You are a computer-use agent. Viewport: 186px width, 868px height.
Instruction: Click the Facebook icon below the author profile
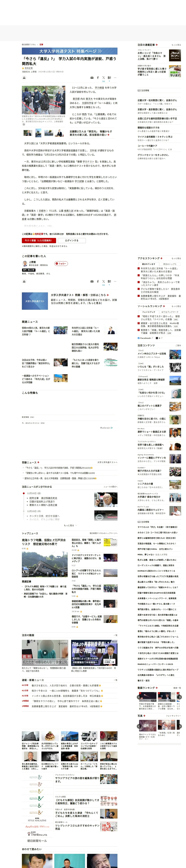[x=98, y=281]
